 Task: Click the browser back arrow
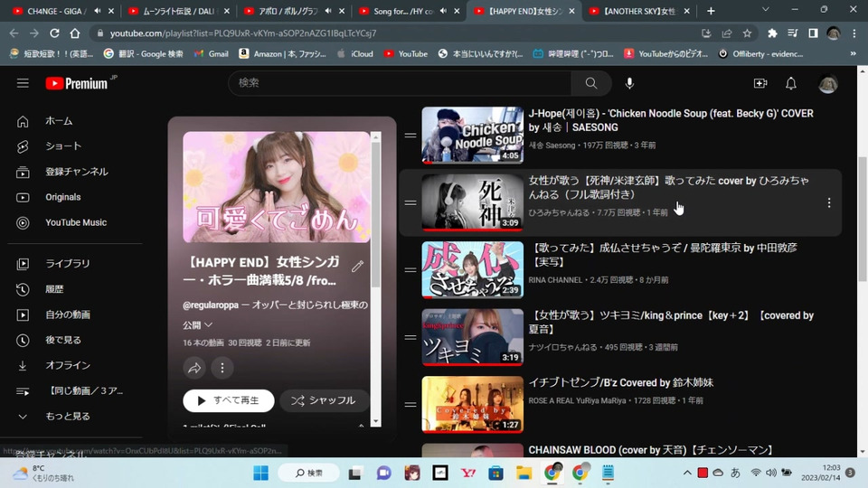point(14,33)
